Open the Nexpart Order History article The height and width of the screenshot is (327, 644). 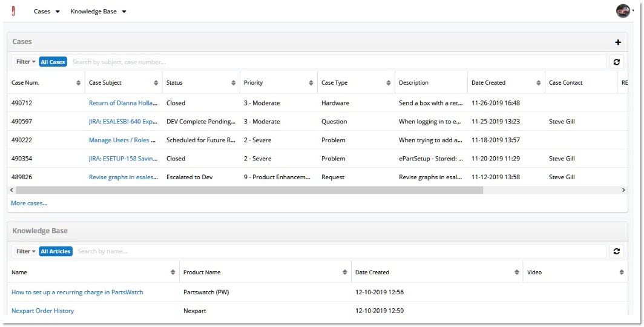[42, 311]
